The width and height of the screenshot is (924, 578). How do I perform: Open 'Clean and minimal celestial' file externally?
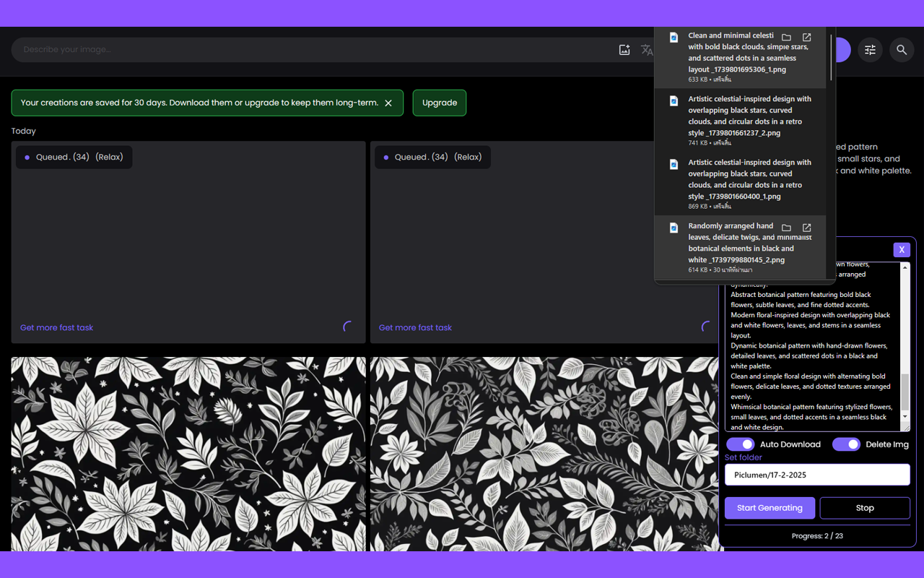(806, 38)
